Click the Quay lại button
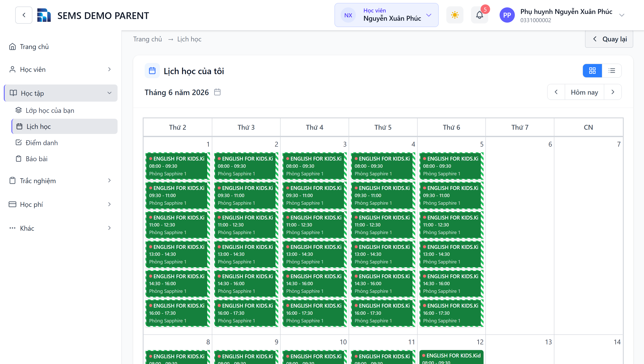The image size is (644, 364). tap(609, 39)
